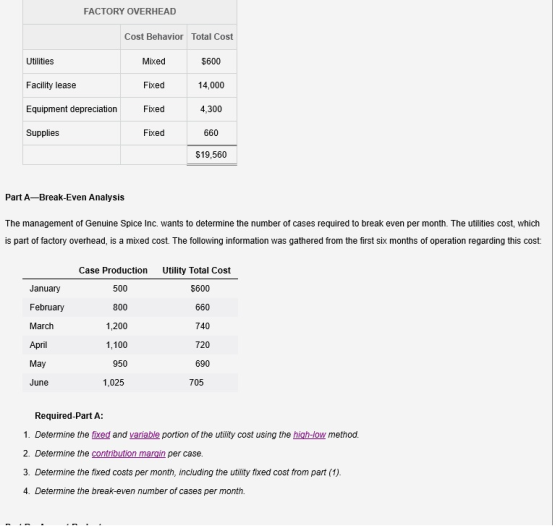The width and height of the screenshot is (560, 531).
Task: Open the 'high-low' method link
Action: pyautogui.click(x=309, y=435)
